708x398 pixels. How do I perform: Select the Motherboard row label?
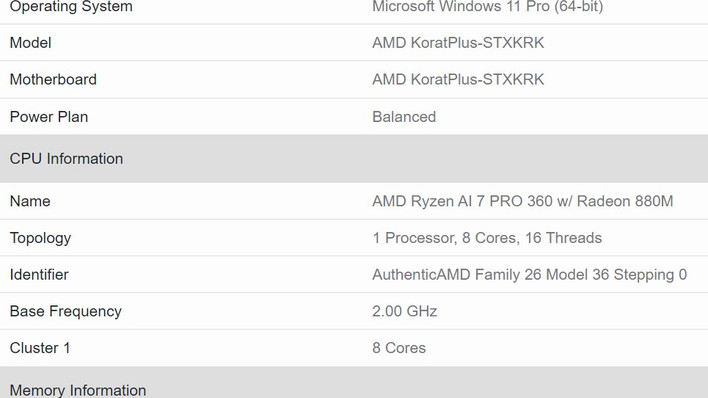[x=53, y=80]
